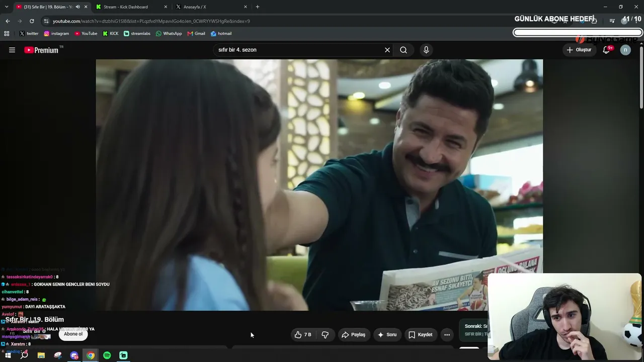Open the taskbar app with 9+ badge
644x362 pixels.
coord(74,355)
